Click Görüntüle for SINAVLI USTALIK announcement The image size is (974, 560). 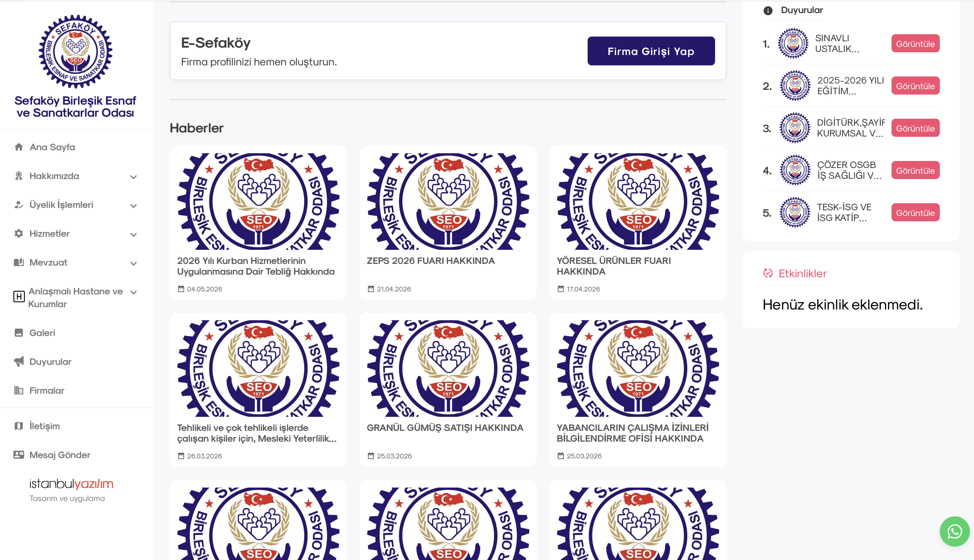point(915,44)
